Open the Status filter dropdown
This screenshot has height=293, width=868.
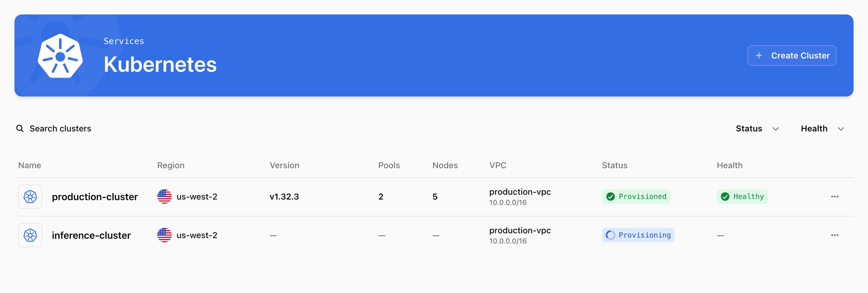point(757,128)
